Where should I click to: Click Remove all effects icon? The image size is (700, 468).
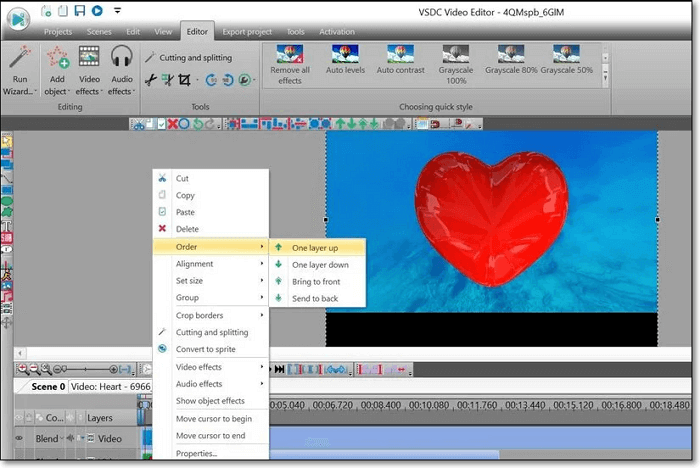point(290,56)
